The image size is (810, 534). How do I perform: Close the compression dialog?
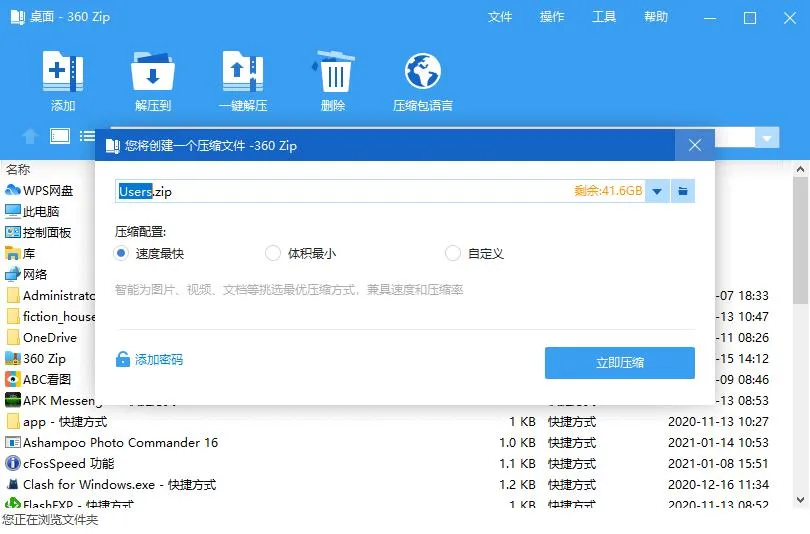(x=695, y=145)
